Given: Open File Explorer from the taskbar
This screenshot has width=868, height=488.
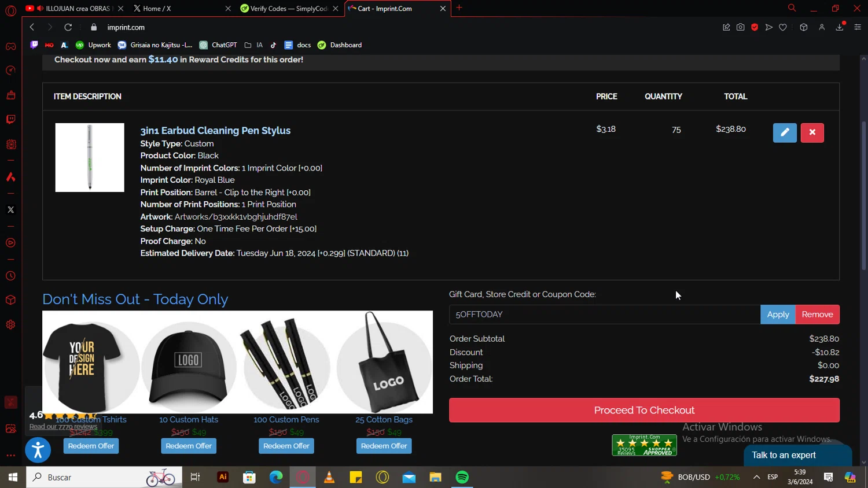Looking at the screenshot, I should [436, 477].
